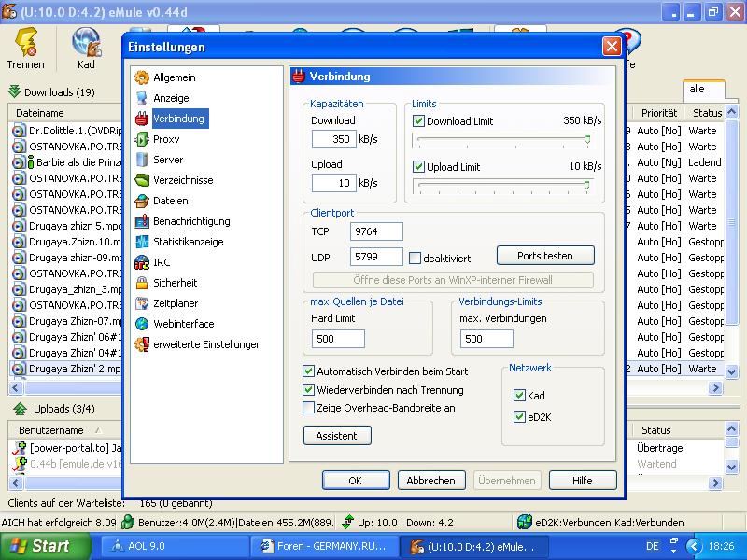Viewport: 747px width, 560px height.
Task: Open the Verzeichnisse folder icon
Action: (142, 180)
